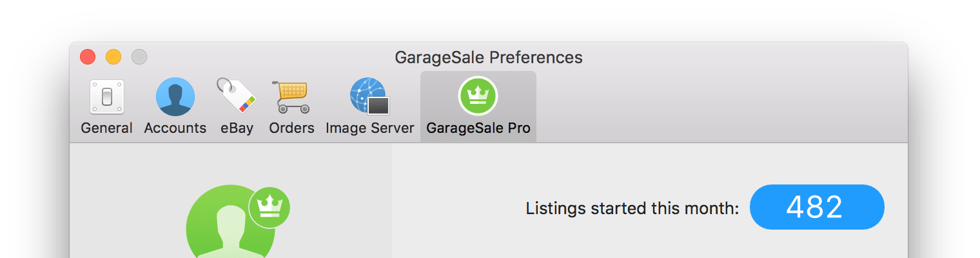Click the crown badge on the avatar

pyautogui.click(x=269, y=208)
